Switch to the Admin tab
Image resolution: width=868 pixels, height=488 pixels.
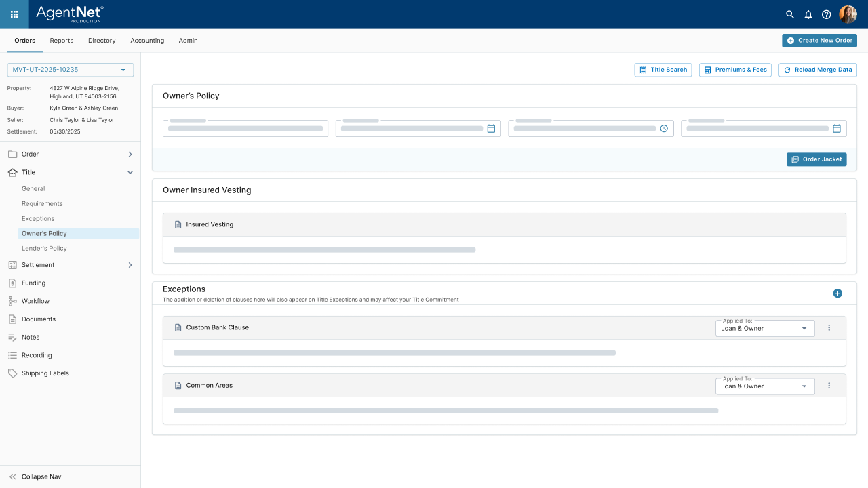(x=189, y=41)
